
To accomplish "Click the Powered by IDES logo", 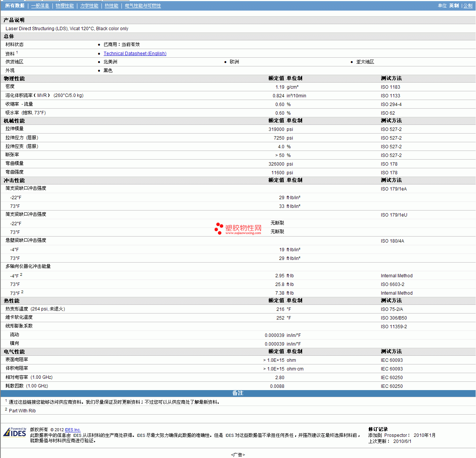I will click(15, 432).
